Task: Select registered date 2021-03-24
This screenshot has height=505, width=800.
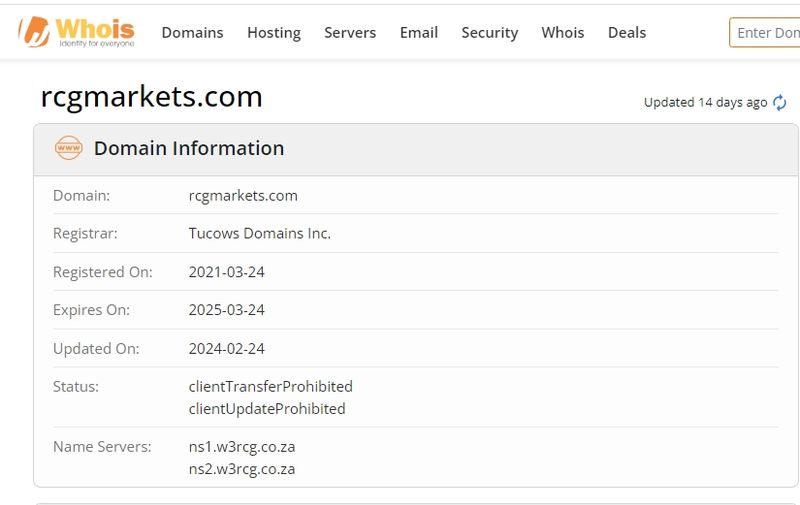Action: tap(227, 272)
